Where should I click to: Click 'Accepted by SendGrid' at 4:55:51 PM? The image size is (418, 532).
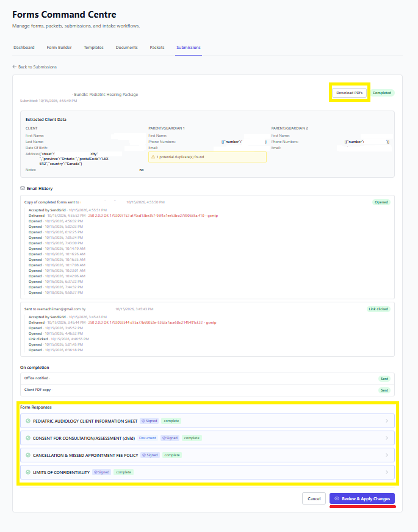coord(68,210)
